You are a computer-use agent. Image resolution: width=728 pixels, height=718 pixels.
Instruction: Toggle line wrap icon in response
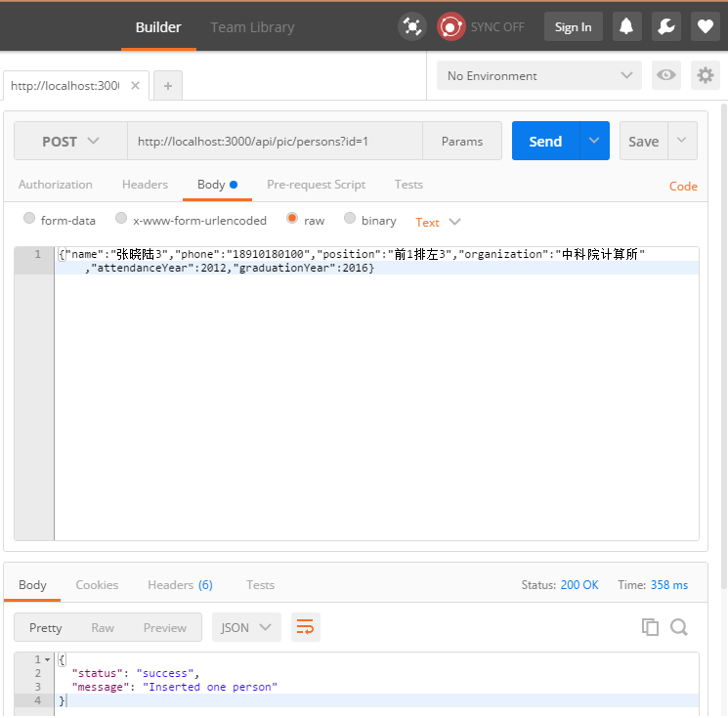point(305,627)
